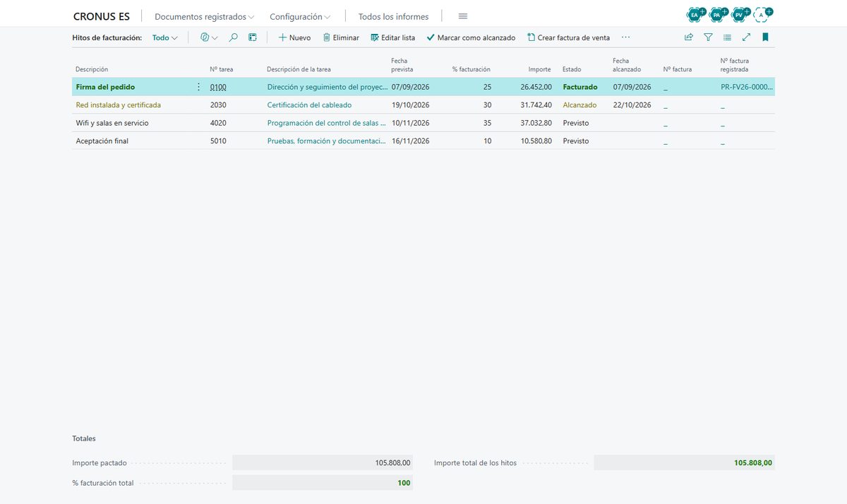This screenshot has height=504, width=847.
Task: Open registered invoice PR-FV26-0000 link
Action: 747,87
